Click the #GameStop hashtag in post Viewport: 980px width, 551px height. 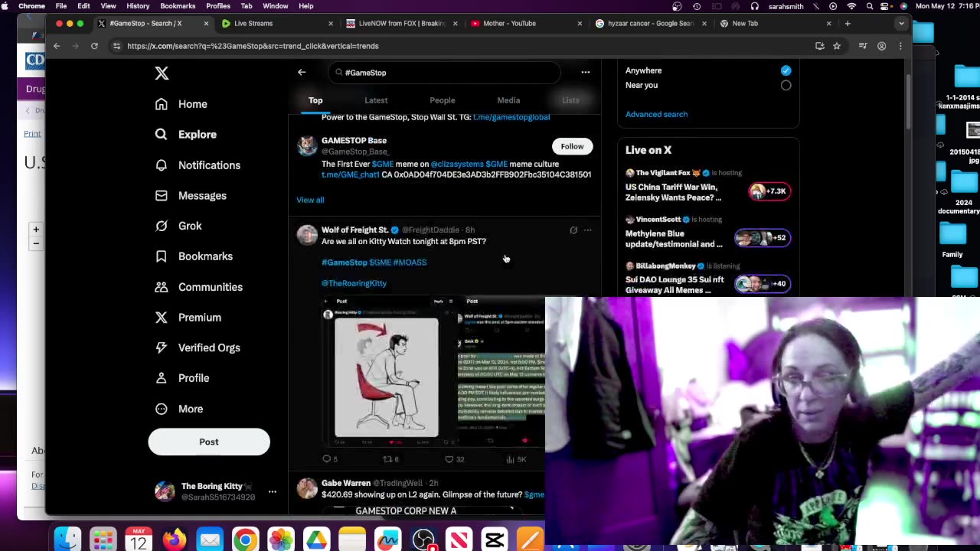point(345,262)
